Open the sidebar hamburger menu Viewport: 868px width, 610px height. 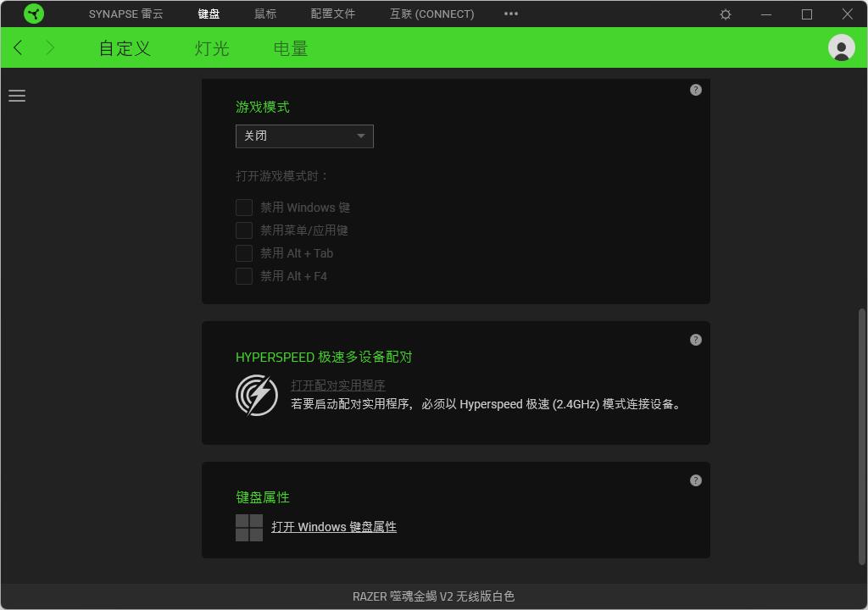pyautogui.click(x=17, y=96)
